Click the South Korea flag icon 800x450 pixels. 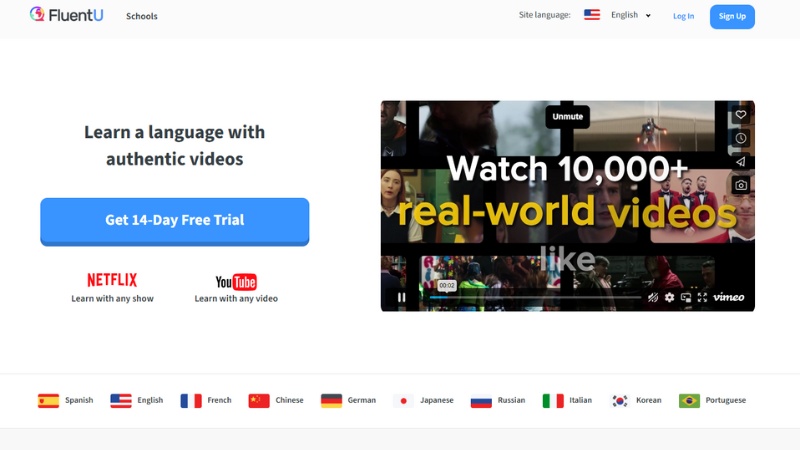coord(620,401)
